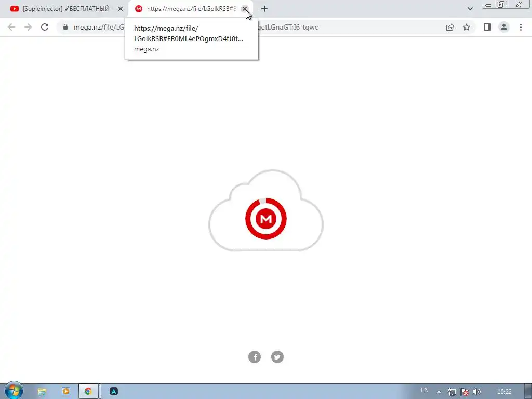Screen dimensions: 532x399
Task: Select the Chrome taskbar button
Action: point(88,392)
